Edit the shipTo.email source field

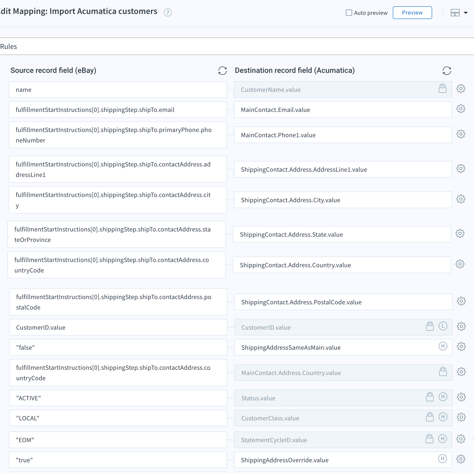[118, 110]
